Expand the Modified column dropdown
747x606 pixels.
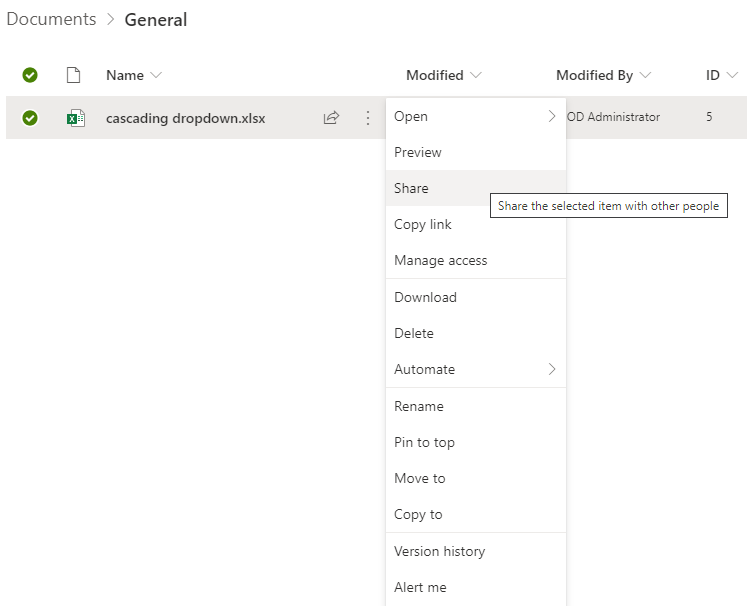475,75
